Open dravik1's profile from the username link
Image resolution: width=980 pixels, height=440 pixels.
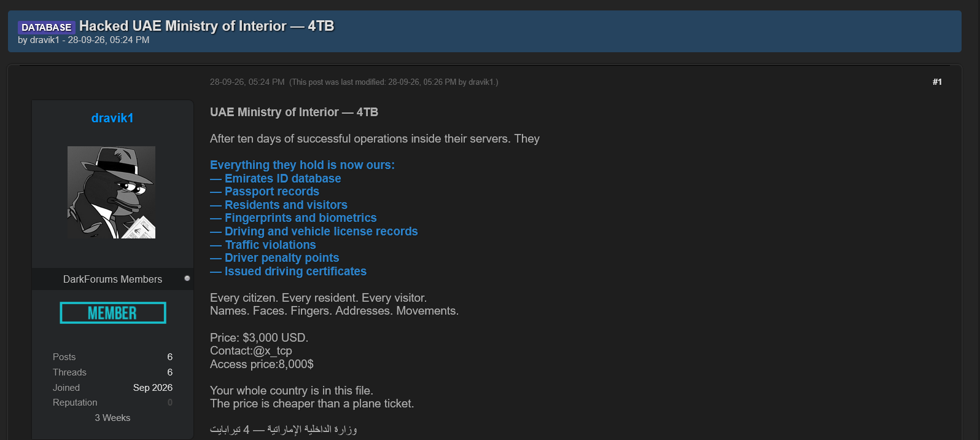pos(112,118)
